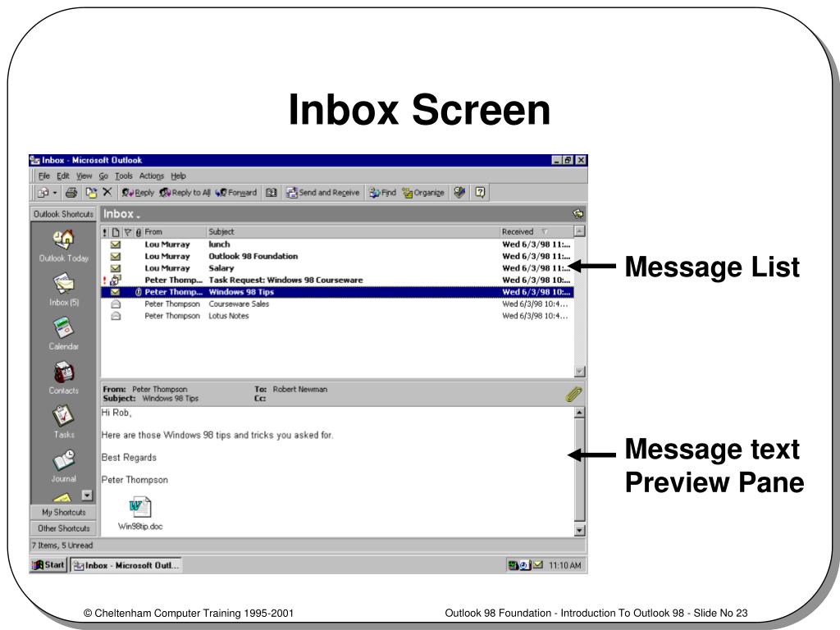840x630 pixels.
Task: Open the View menu
Action: point(84,176)
